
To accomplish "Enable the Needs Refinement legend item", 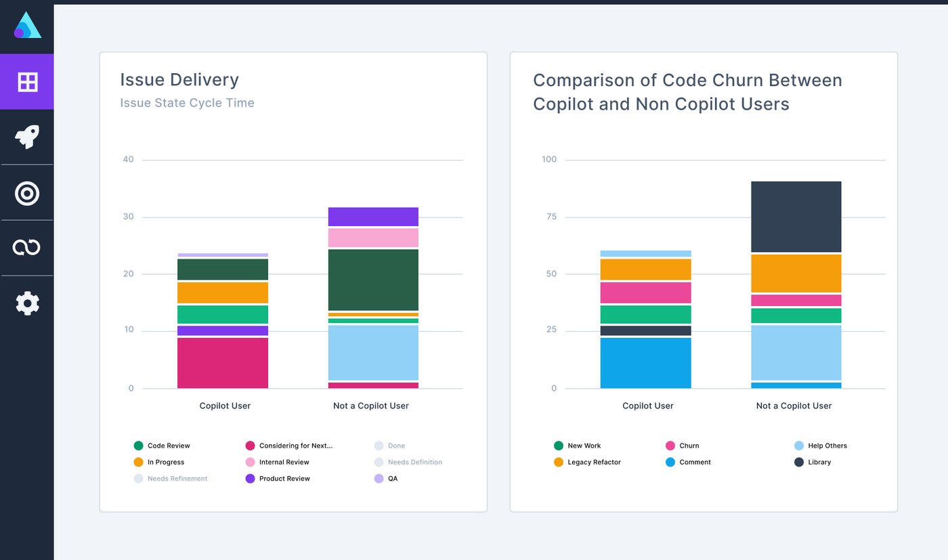I will click(171, 478).
